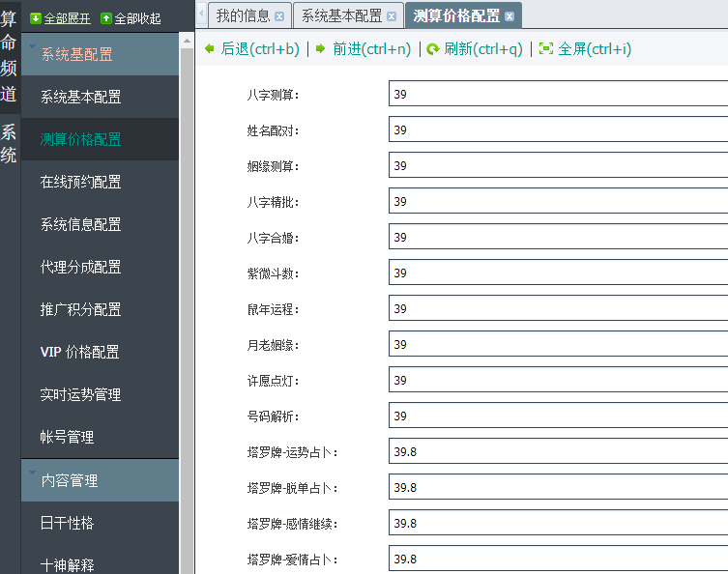Open VIP 价格配置 in the sidebar
Screen dimensions: 728x574
(100, 352)
